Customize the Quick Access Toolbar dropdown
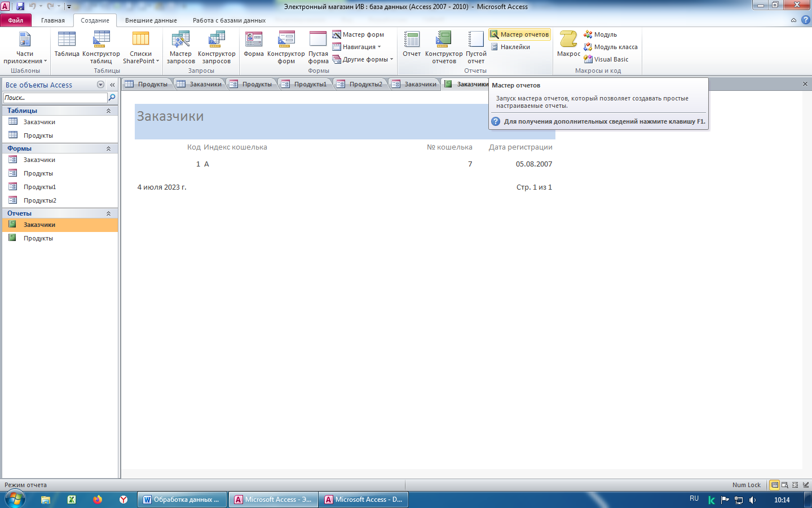Viewport: 812px width, 508px height. coord(69,7)
